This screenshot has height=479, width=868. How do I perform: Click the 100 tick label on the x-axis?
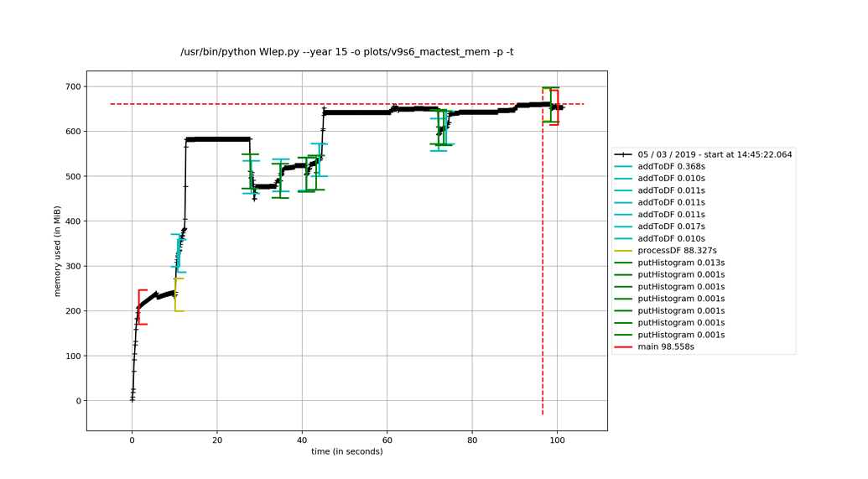[557, 440]
